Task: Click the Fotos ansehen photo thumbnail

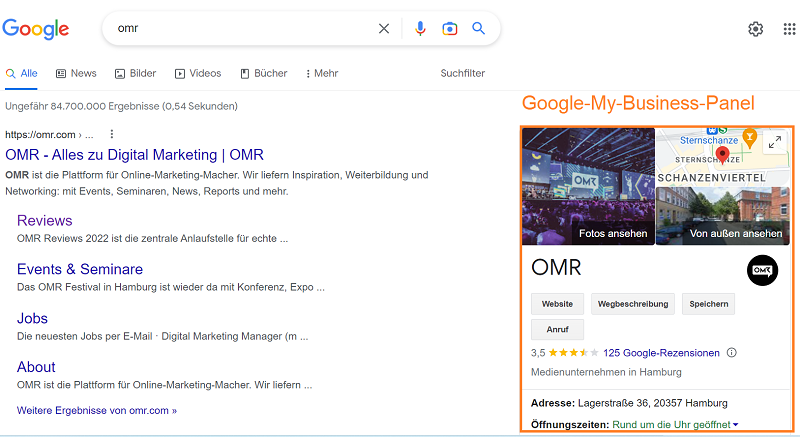Action: click(588, 186)
